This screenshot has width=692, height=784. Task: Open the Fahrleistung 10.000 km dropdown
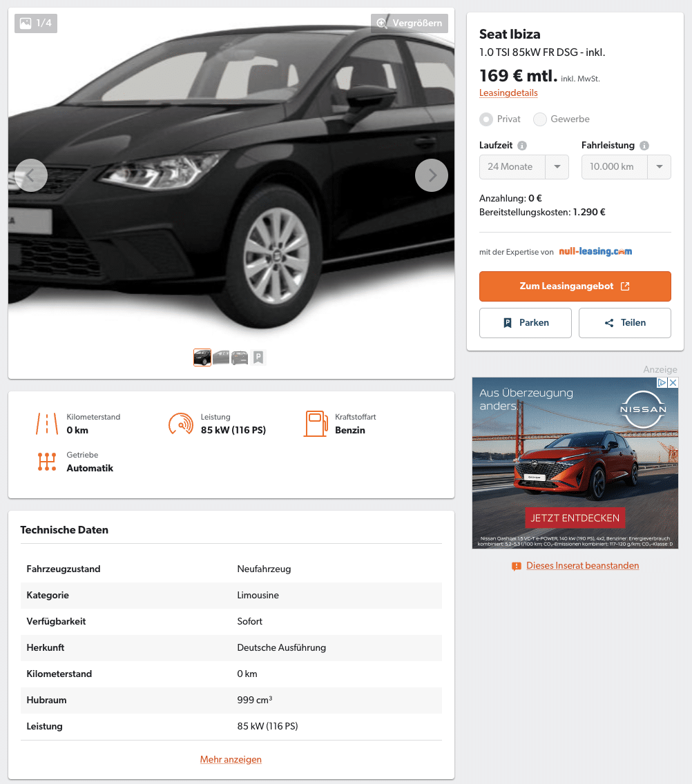(x=626, y=167)
